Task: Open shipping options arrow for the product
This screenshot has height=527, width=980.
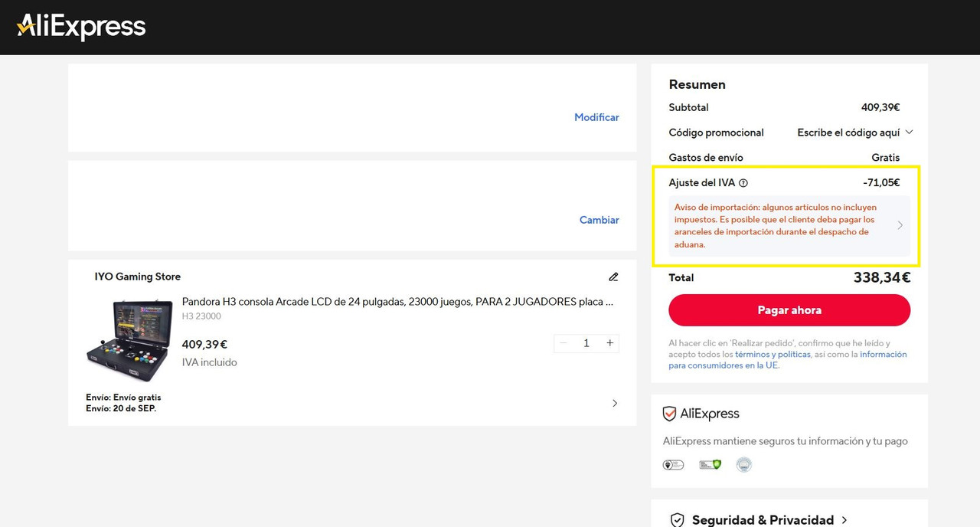Action: tap(615, 403)
